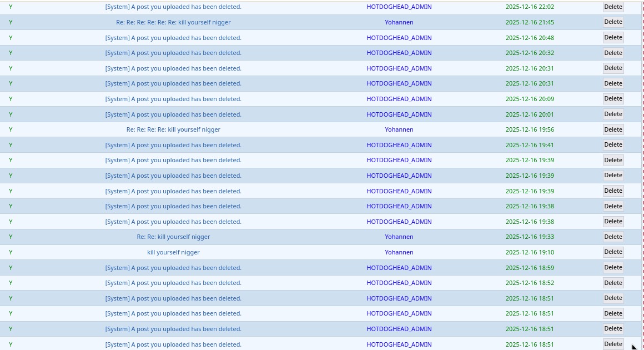The width and height of the screenshot is (644, 350).
Task: Delete the system message from 18:52
Action: (613, 283)
